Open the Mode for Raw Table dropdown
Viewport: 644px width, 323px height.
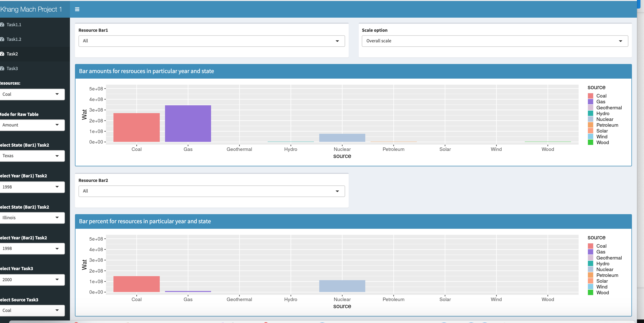tap(32, 125)
